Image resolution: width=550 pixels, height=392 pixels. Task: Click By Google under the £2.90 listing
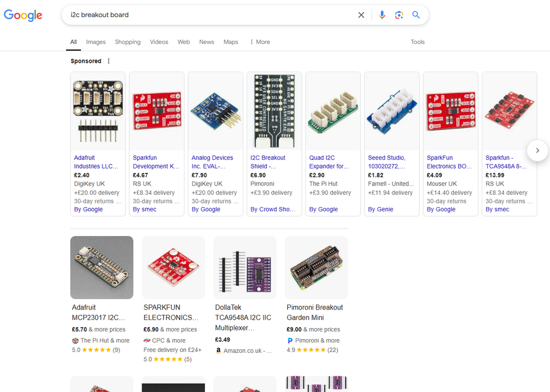point(323,209)
